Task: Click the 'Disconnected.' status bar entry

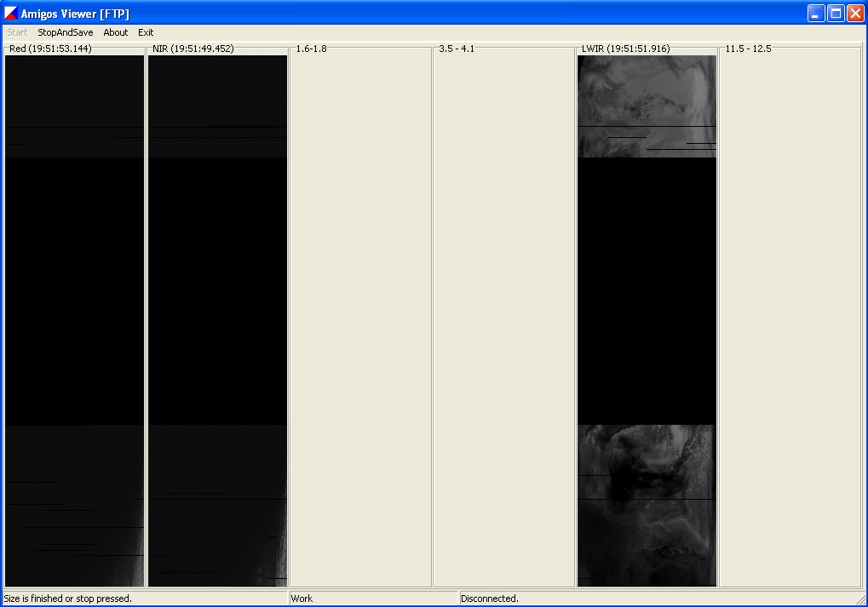Action: click(489, 598)
